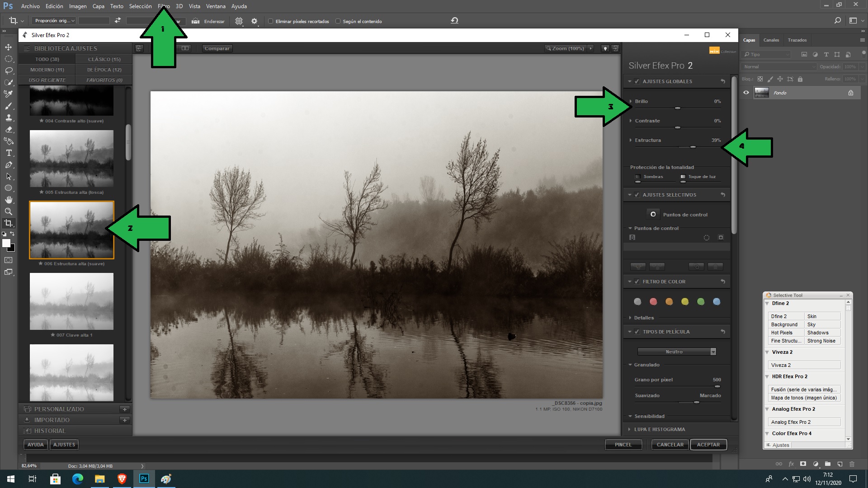
Task: Select the Eraser tool
Action: (9, 129)
